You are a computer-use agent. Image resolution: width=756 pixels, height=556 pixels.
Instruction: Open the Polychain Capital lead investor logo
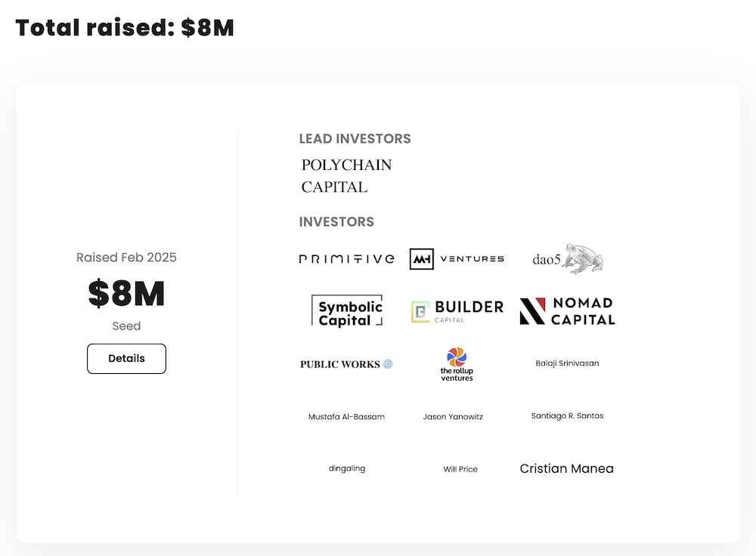click(346, 175)
